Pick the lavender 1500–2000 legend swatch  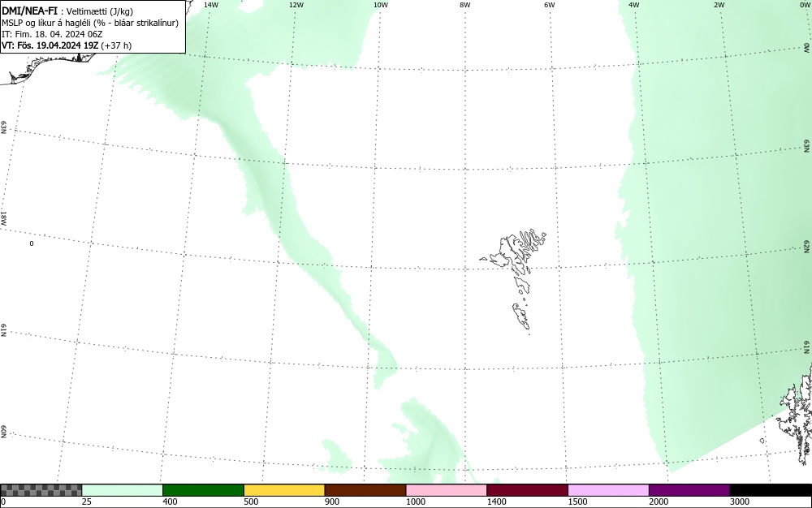tap(608, 490)
